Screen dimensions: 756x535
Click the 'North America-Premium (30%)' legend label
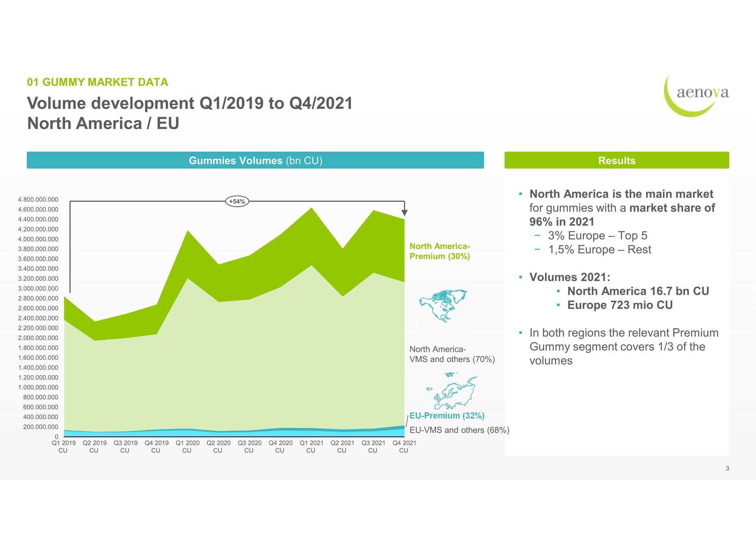click(x=440, y=251)
